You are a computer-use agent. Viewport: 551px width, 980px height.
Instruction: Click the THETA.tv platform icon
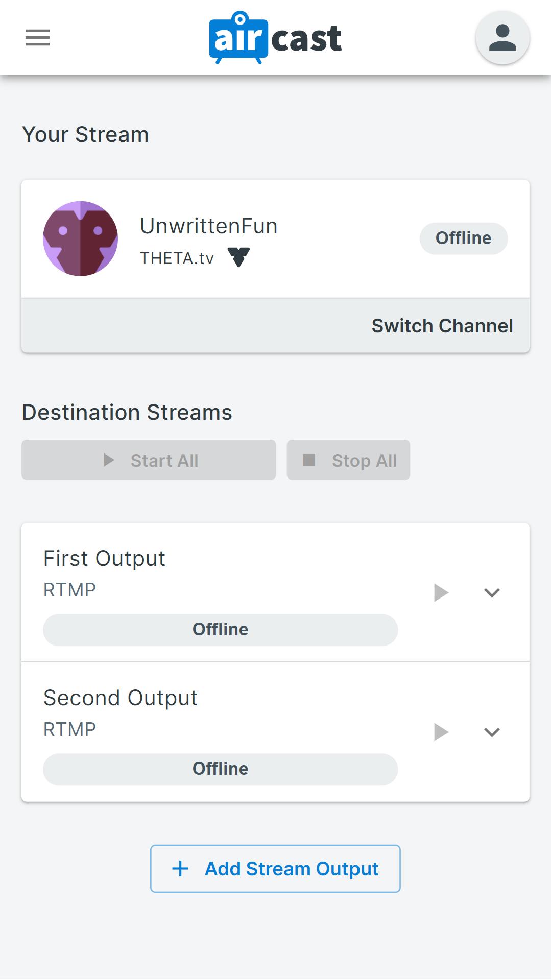coord(238,257)
